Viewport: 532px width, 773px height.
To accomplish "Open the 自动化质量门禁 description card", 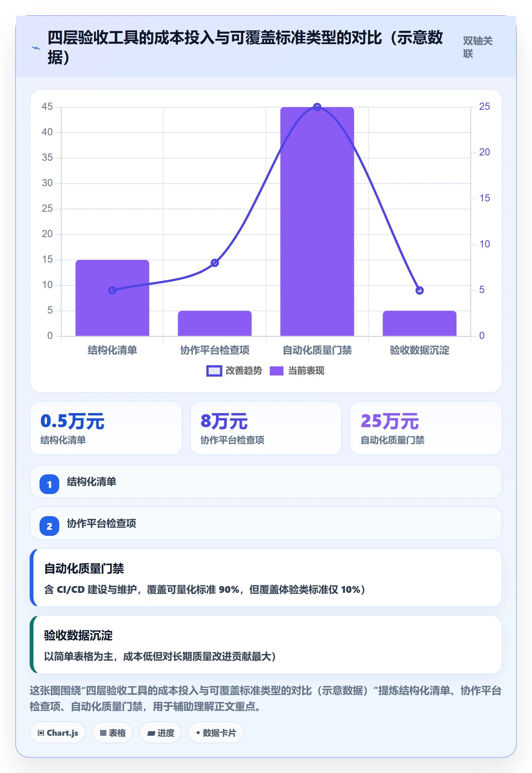I will 266,578.
